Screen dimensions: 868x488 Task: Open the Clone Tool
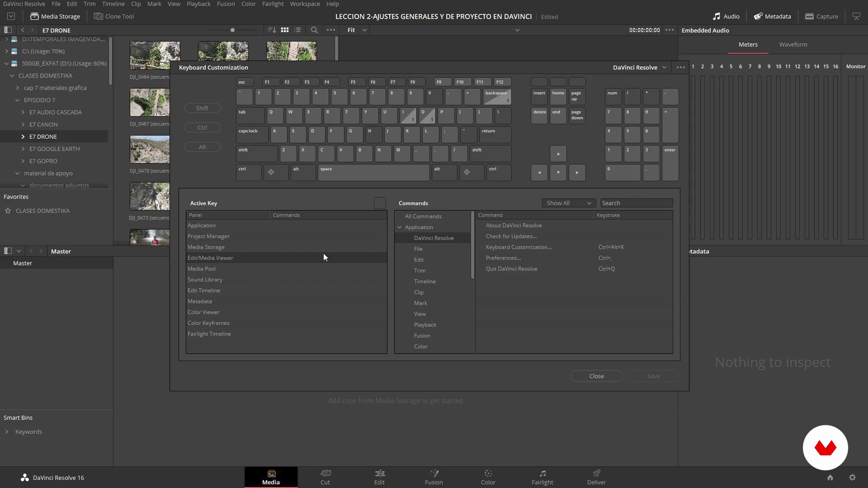tap(113, 16)
